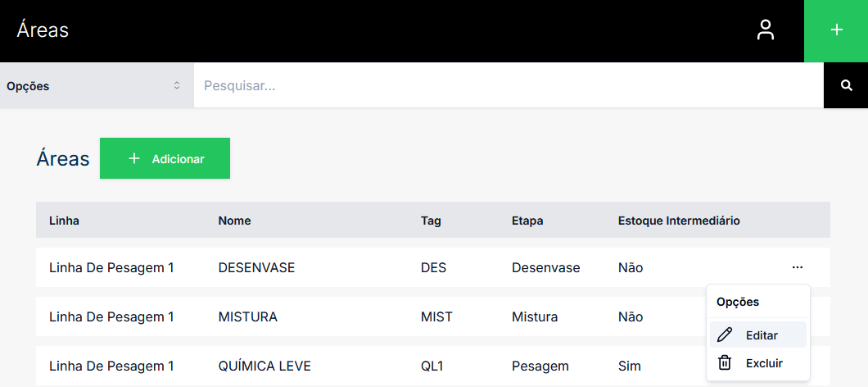Click the green plus icon in header
Screen dimensions: 868x387
[836, 31]
